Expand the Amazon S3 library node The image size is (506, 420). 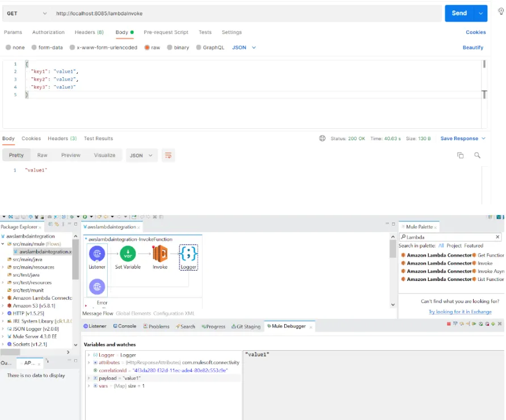coord(3,306)
